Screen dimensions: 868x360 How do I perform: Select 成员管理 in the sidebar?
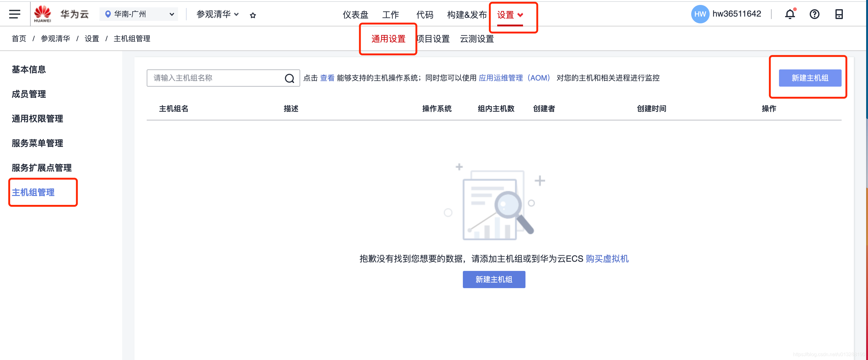[29, 94]
